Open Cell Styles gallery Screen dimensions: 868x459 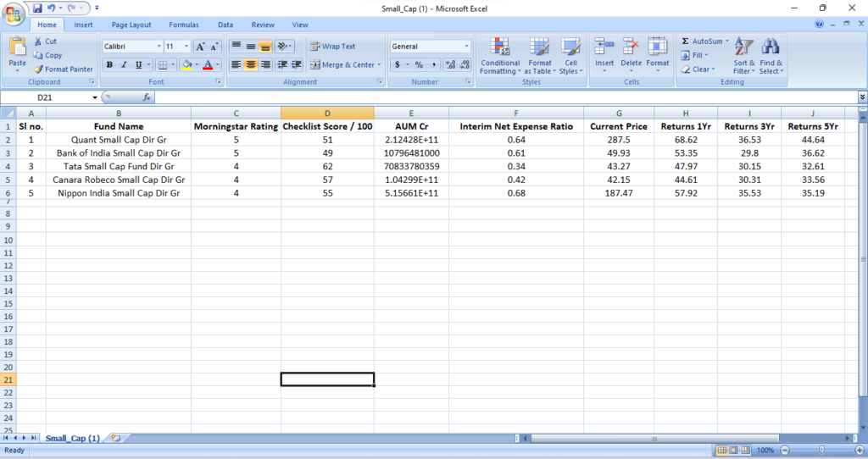(570, 56)
